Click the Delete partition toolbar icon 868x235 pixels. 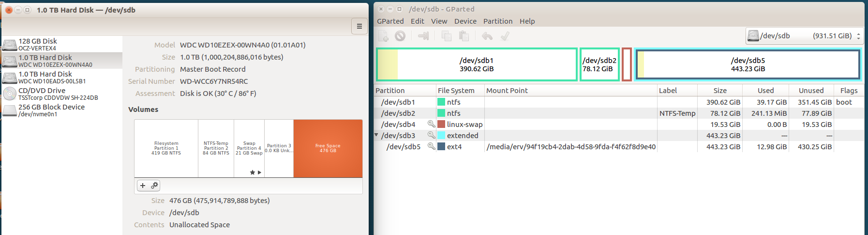pyautogui.click(x=400, y=36)
